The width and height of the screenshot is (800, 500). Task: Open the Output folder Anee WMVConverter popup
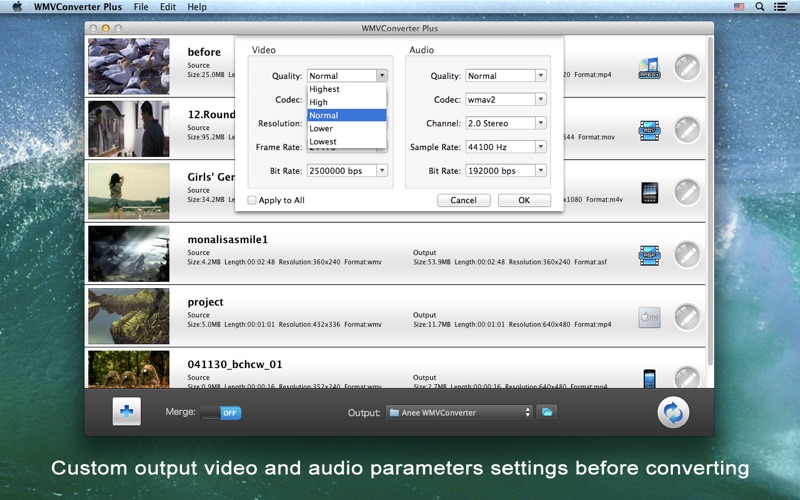pyautogui.click(x=459, y=412)
